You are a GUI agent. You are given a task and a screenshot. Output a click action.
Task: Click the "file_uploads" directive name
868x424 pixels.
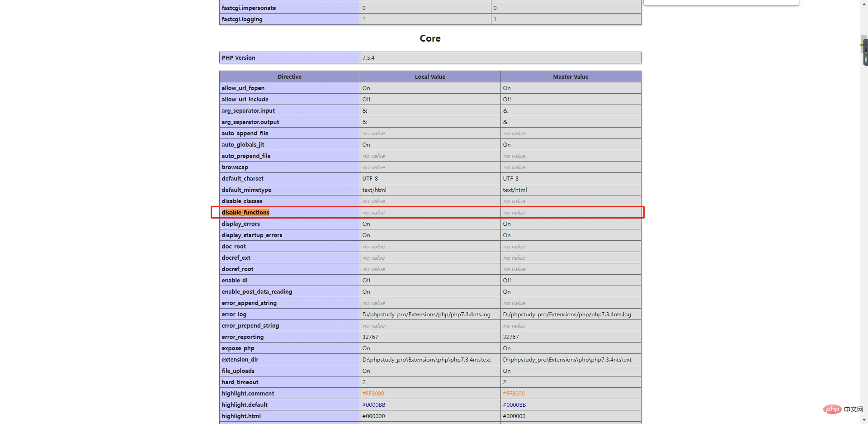(x=238, y=371)
